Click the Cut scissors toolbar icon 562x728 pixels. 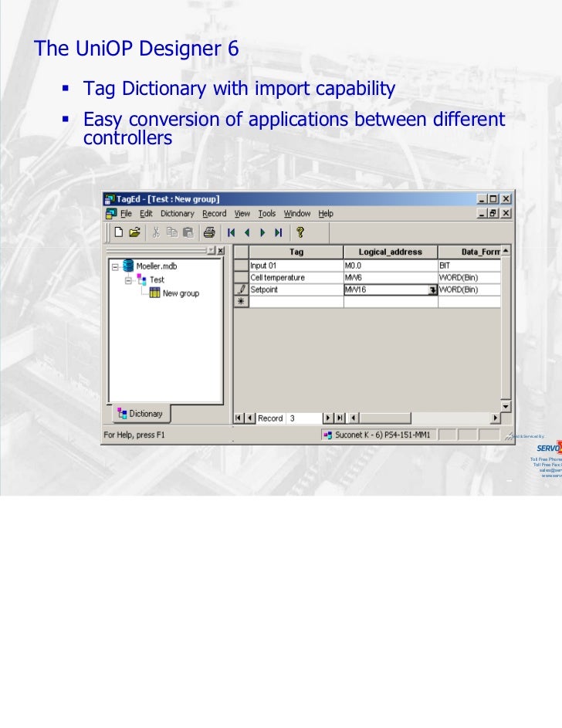156,232
